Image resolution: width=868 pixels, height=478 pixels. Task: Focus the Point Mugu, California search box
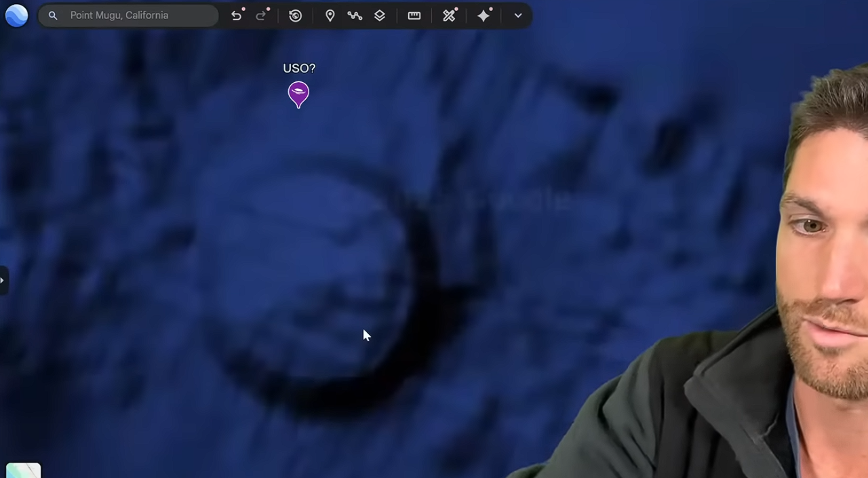[x=129, y=16]
